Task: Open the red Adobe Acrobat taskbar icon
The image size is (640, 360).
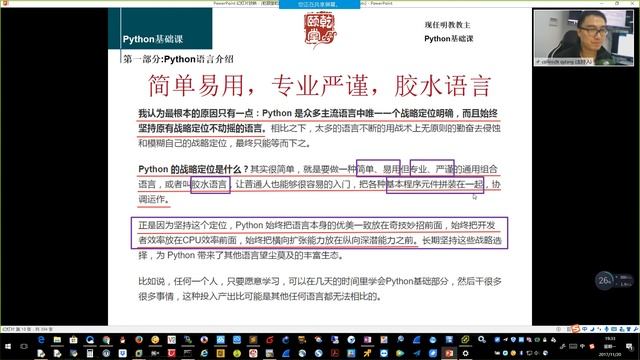Action: [335, 353]
